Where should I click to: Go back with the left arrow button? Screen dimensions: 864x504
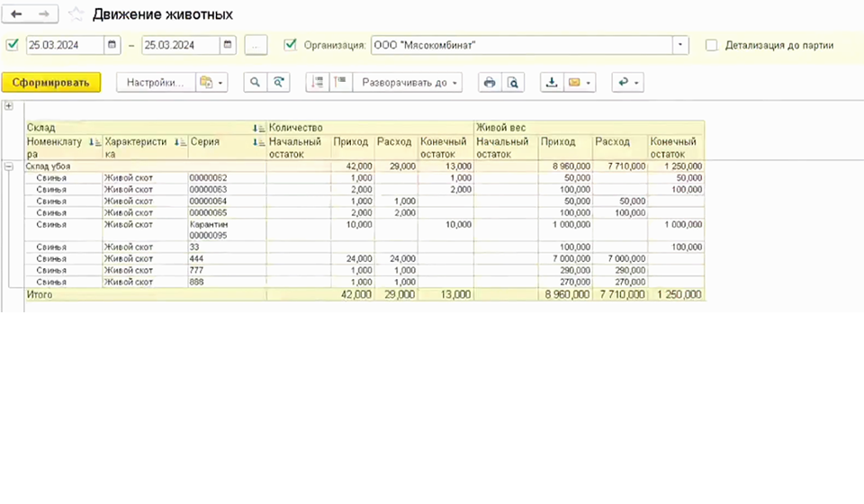(x=16, y=14)
